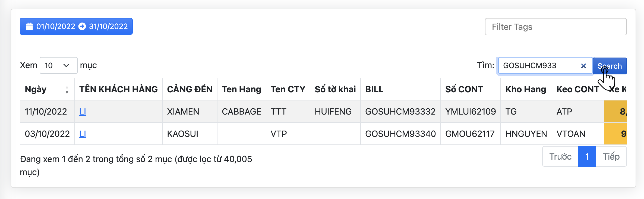Click the CẢNG ĐẾN column header
Viewport: 644px width, 199px height.
[190, 89]
